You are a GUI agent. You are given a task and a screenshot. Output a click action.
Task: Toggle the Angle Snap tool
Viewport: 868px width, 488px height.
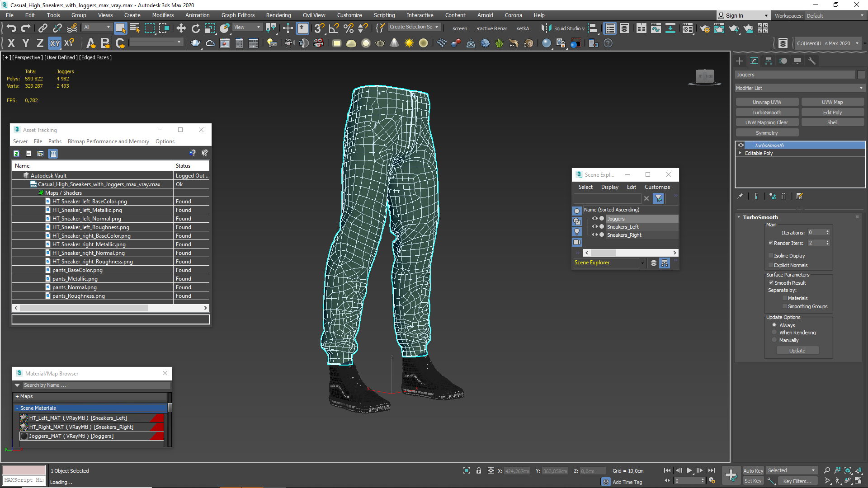[334, 28]
